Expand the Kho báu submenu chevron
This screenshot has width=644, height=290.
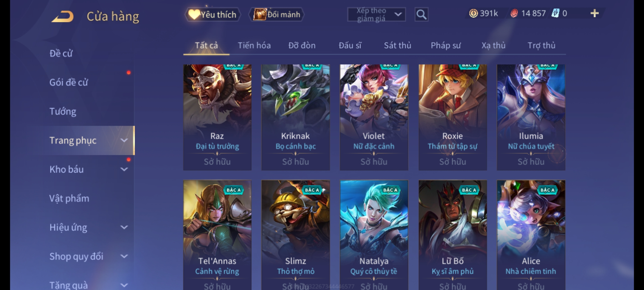(x=124, y=169)
